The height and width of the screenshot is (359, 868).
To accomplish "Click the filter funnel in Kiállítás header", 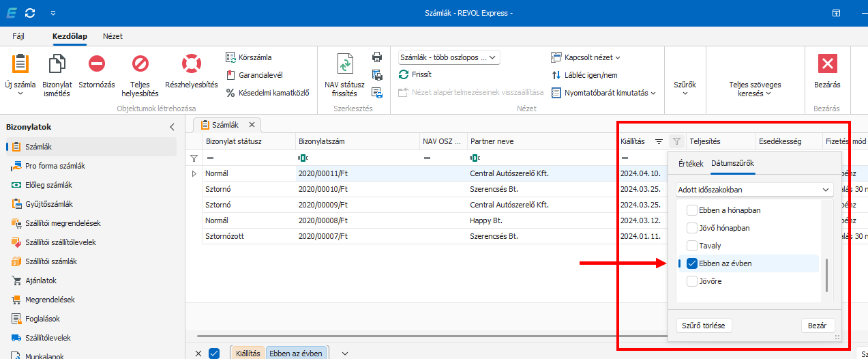I will [676, 142].
